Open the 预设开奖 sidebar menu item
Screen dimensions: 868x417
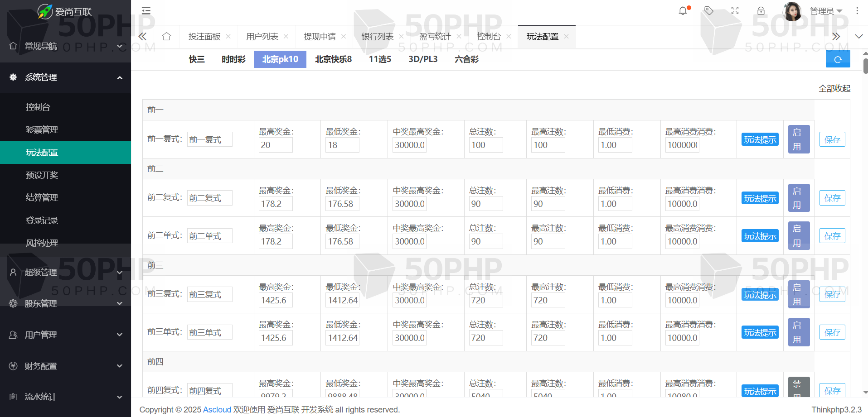[x=42, y=175]
